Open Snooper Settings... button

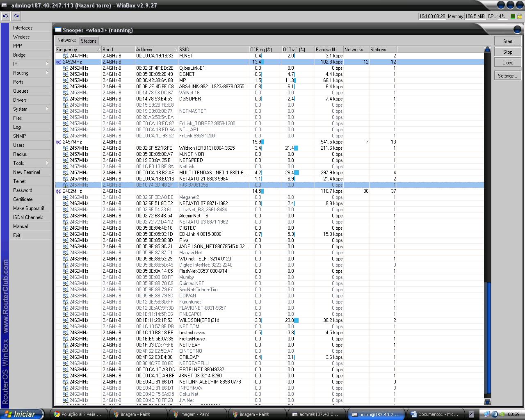coord(508,76)
